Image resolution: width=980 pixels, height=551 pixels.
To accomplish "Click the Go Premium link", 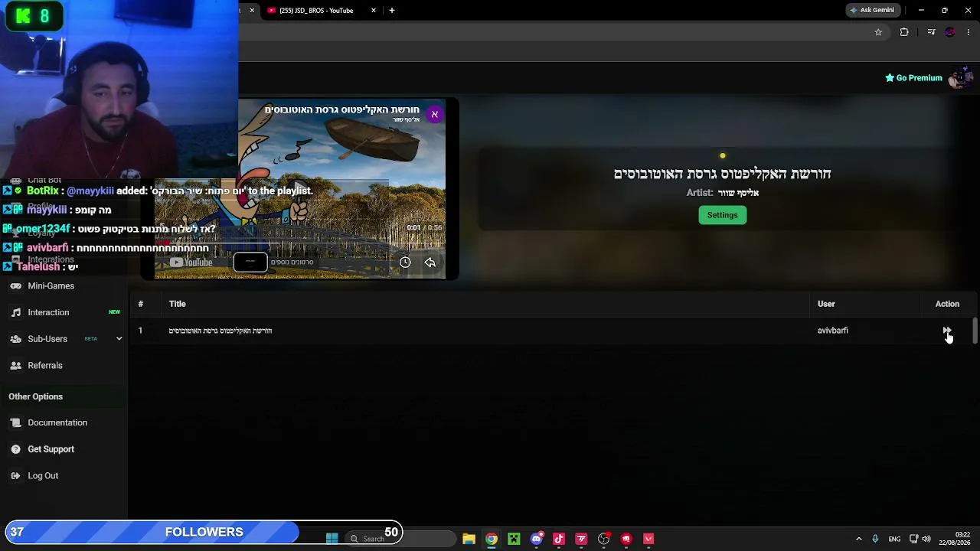I will coord(913,78).
